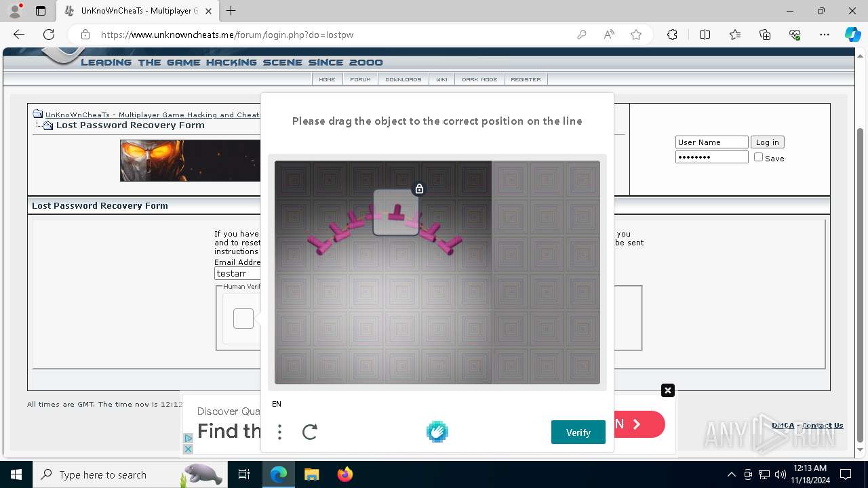The image size is (868, 488).
Task: Open the Edge profile avatar
Action: pos(15,11)
